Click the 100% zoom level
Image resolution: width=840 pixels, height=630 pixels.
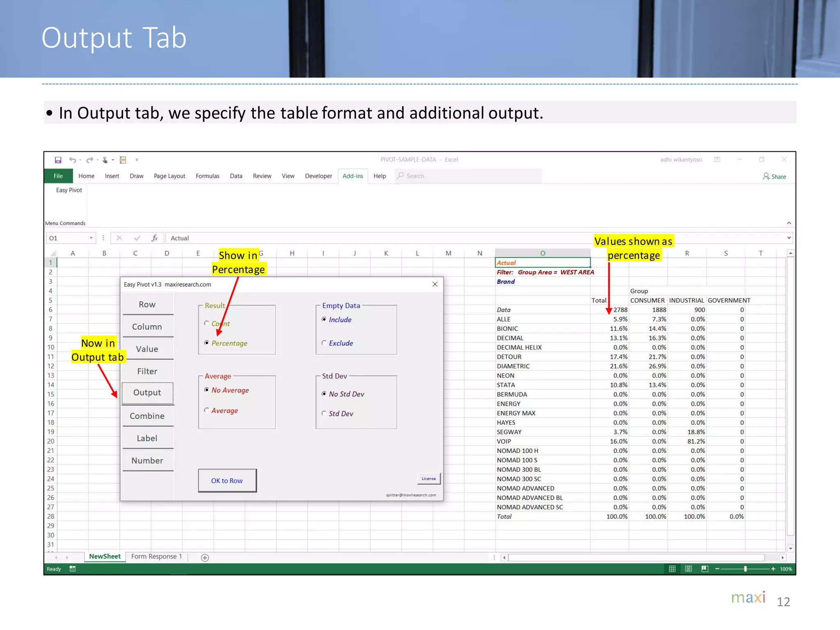click(x=786, y=569)
